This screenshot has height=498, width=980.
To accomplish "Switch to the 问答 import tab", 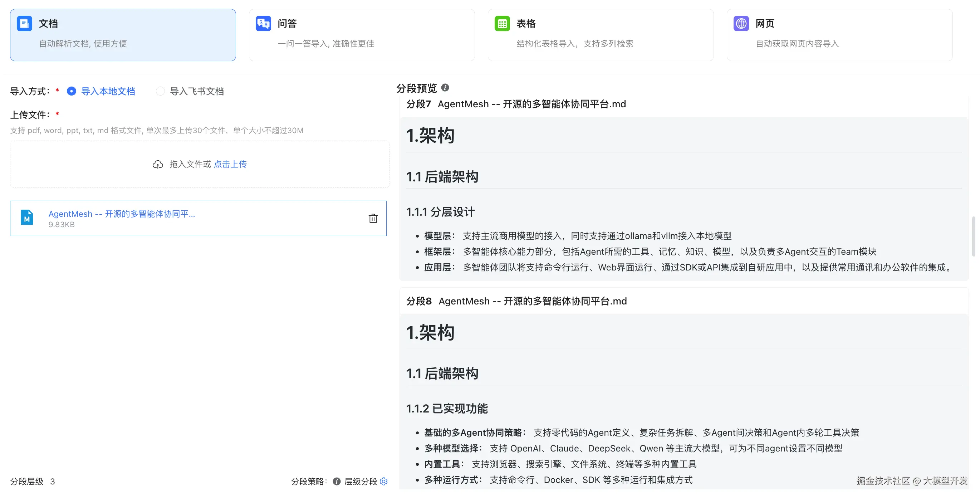I will click(x=361, y=35).
